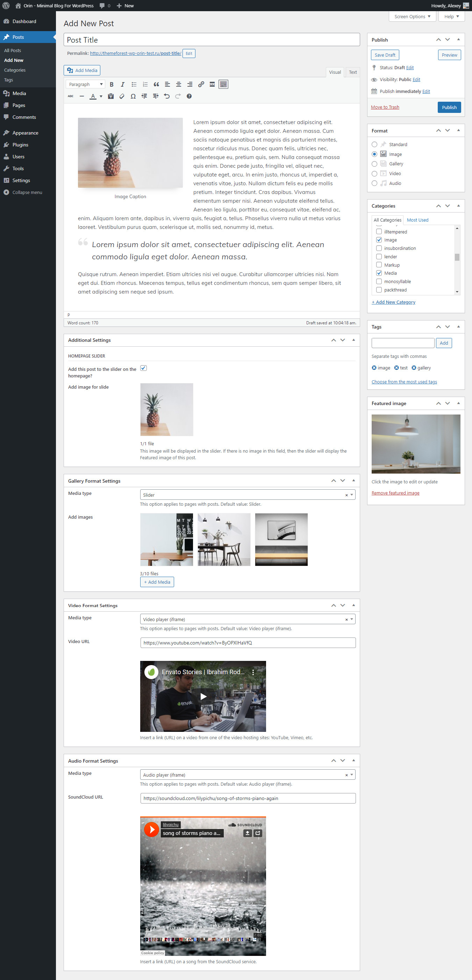This screenshot has height=980, width=472.
Task: Click the special character omega icon
Action: point(133,96)
